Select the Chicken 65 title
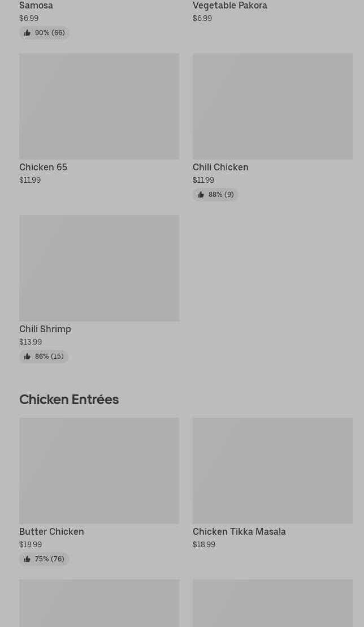The height and width of the screenshot is (627, 364). (43, 167)
